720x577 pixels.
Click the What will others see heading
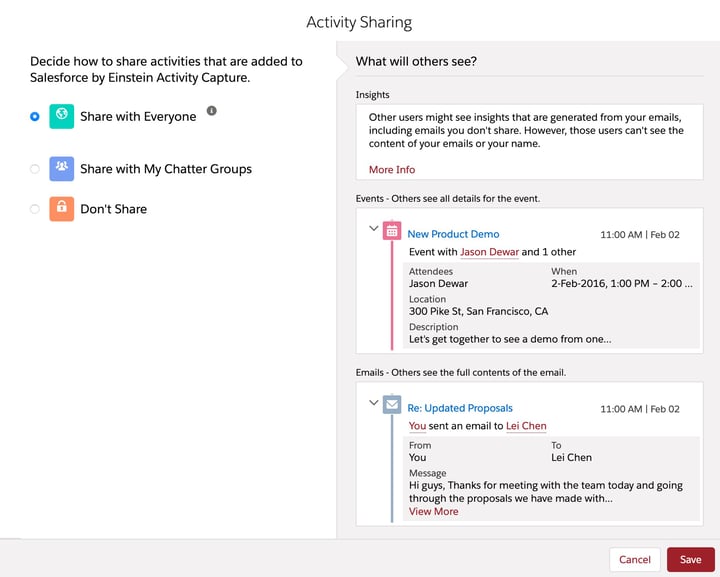416,61
